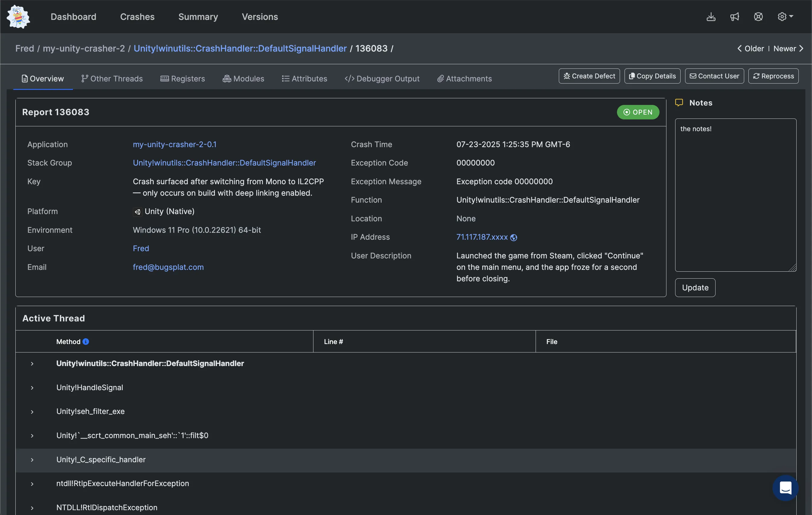Switch to the Debugger Output tab
This screenshot has height=515, width=812.
click(382, 79)
